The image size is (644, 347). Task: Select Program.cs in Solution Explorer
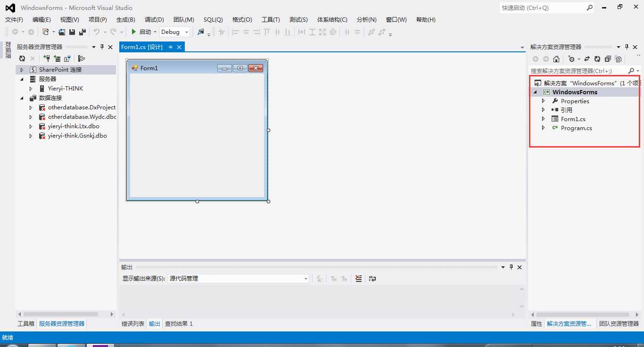pos(576,128)
